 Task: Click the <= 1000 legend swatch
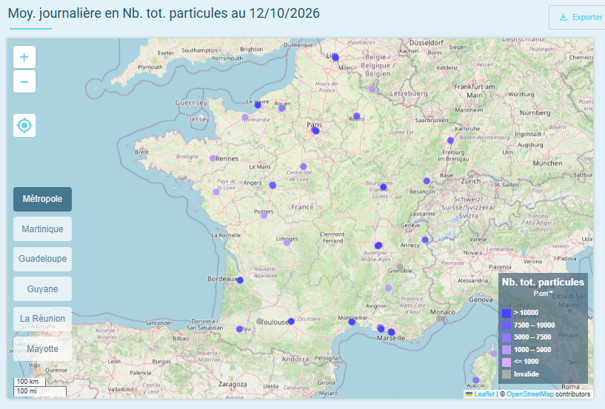tap(507, 362)
